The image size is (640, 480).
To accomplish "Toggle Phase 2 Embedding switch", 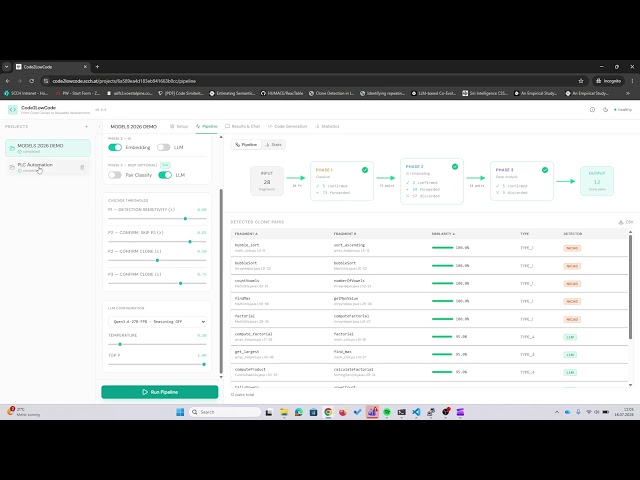I will point(115,147).
